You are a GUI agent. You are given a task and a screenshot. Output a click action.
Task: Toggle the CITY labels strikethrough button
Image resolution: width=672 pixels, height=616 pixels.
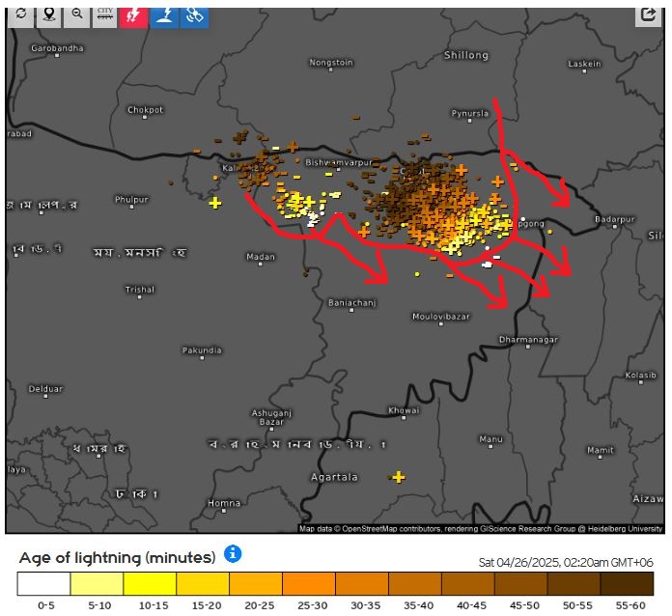pos(105,15)
